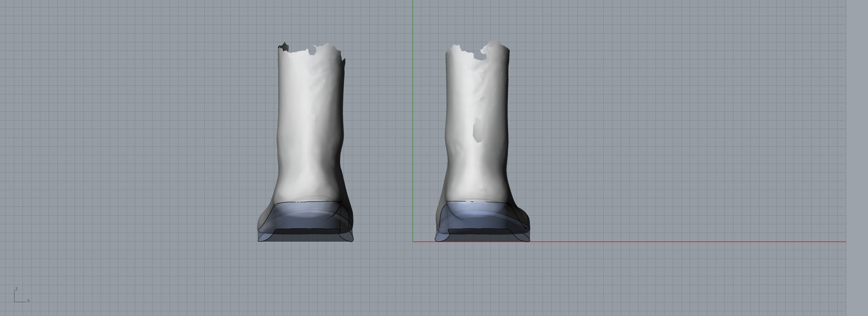868x316 pixels.
Task: Click the dark fragment at left leg's top-left corner
Action: point(282,47)
